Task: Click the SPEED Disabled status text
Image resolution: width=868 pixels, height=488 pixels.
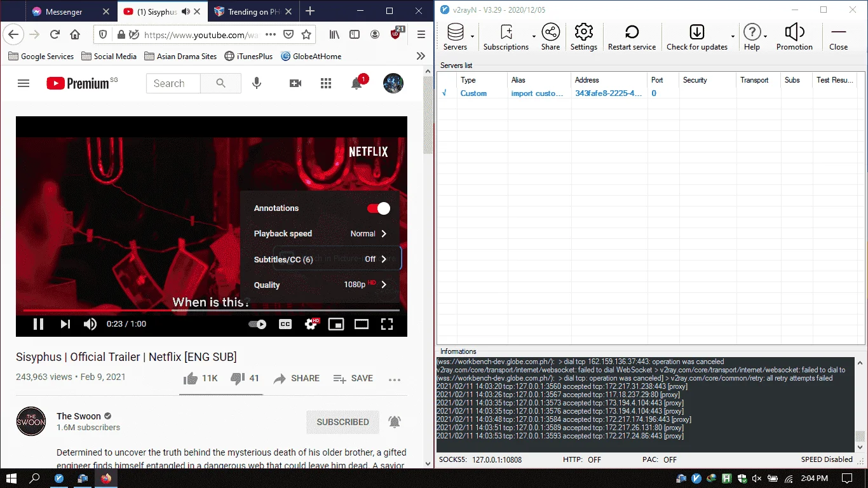Action: pos(827,459)
